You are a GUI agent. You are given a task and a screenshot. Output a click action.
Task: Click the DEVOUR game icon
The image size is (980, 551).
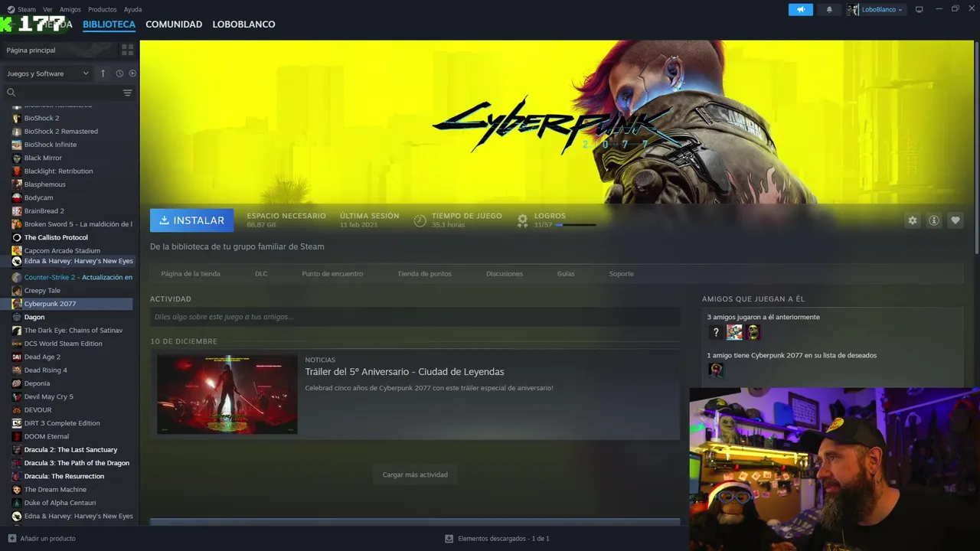click(x=17, y=410)
